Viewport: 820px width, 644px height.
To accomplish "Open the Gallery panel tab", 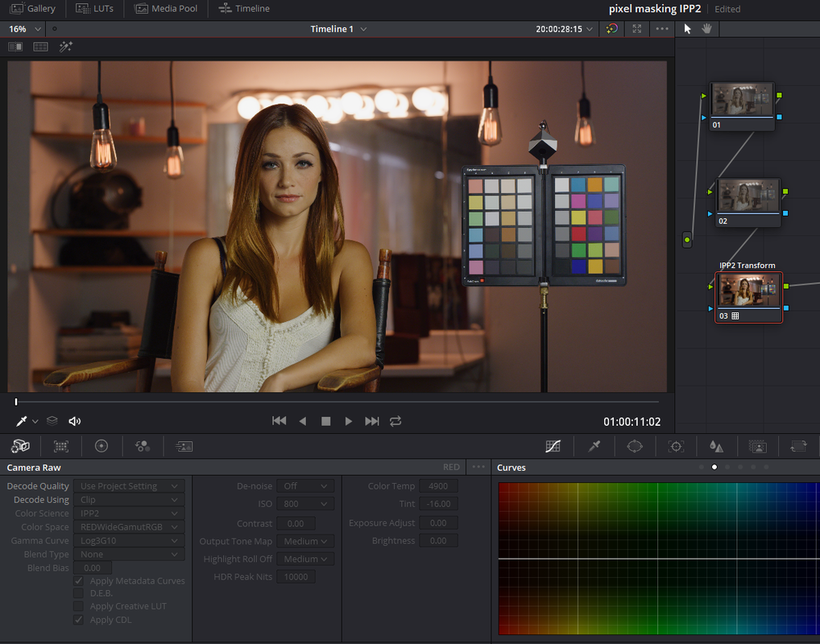I will tap(32, 8).
